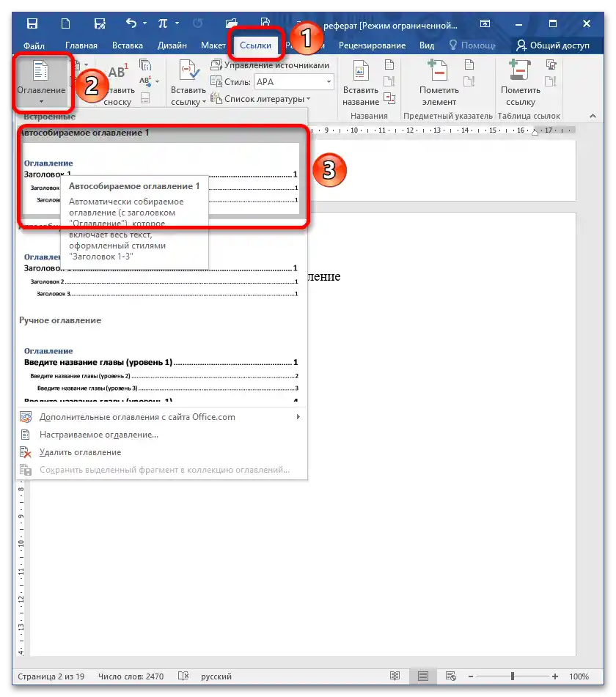Choose Удалить оглавление menu item

(x=161, y=452)
